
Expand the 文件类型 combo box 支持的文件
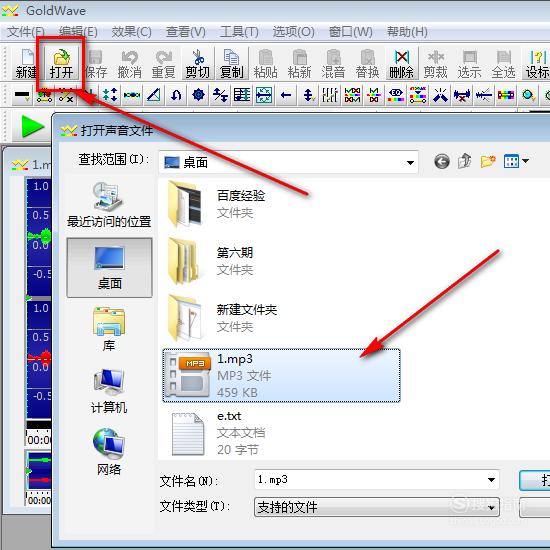tap(377, 507)
